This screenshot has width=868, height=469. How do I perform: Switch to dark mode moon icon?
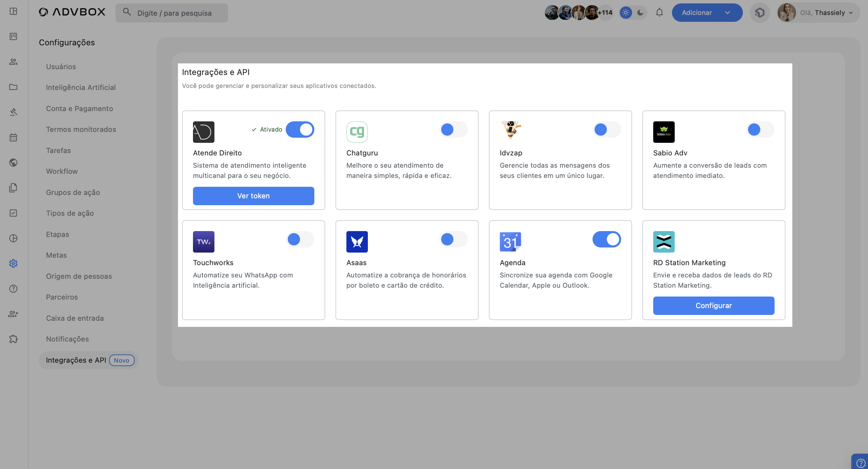click(x=640, y=13)
